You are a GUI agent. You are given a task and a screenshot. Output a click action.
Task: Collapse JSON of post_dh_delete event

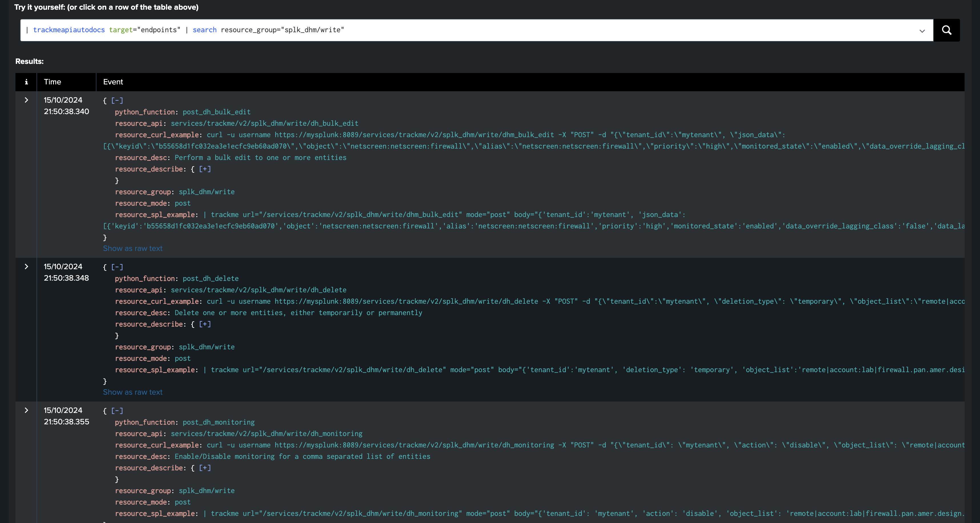point(117,267)
